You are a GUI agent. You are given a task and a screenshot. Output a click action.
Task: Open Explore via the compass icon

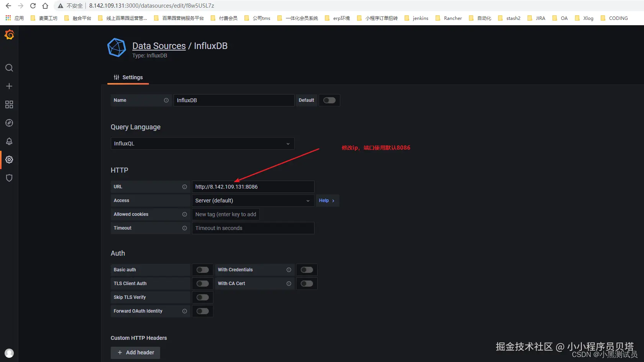point(9,123)
